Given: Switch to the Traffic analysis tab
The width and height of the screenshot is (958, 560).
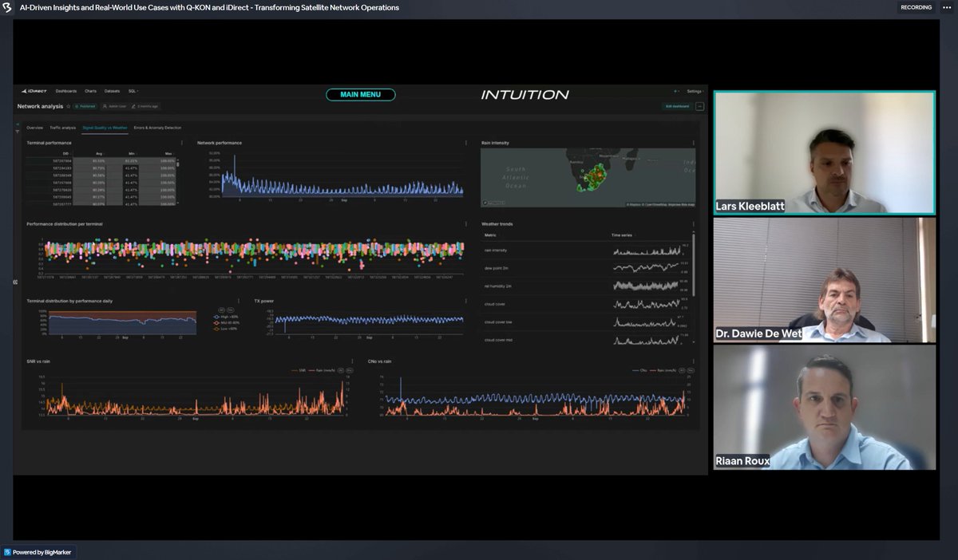Looking at the screenshot, I should [62, 128].
